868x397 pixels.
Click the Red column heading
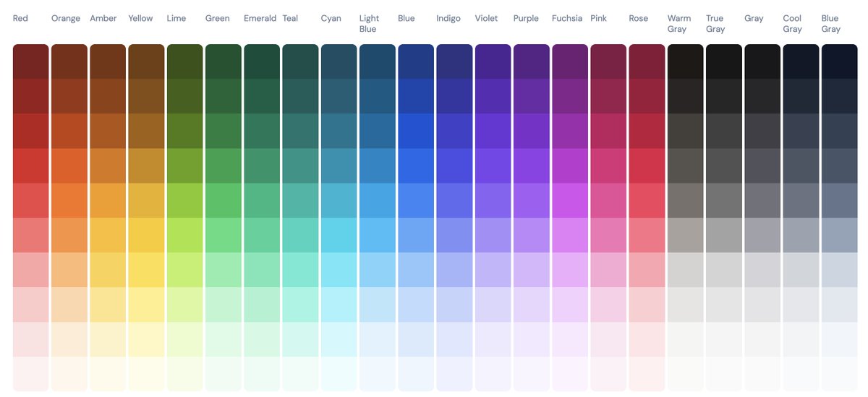click(x=20, y=18)
